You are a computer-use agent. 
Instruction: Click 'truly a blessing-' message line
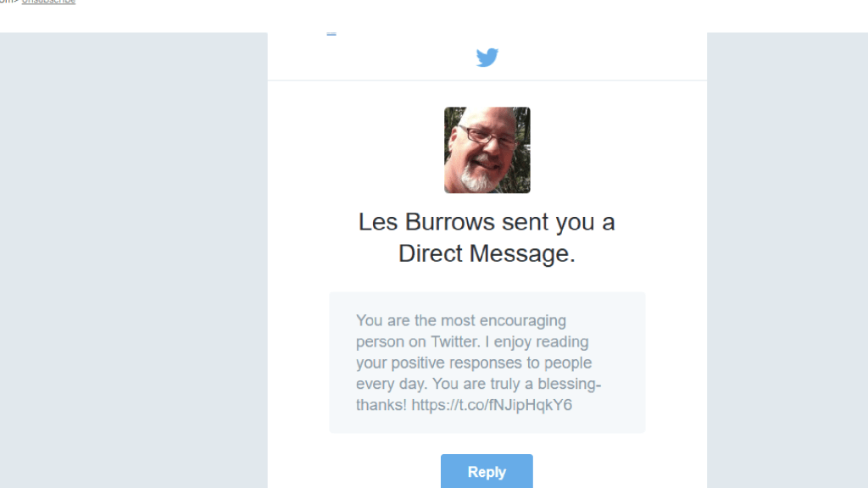pyautogui.click(x=543, y=384)
